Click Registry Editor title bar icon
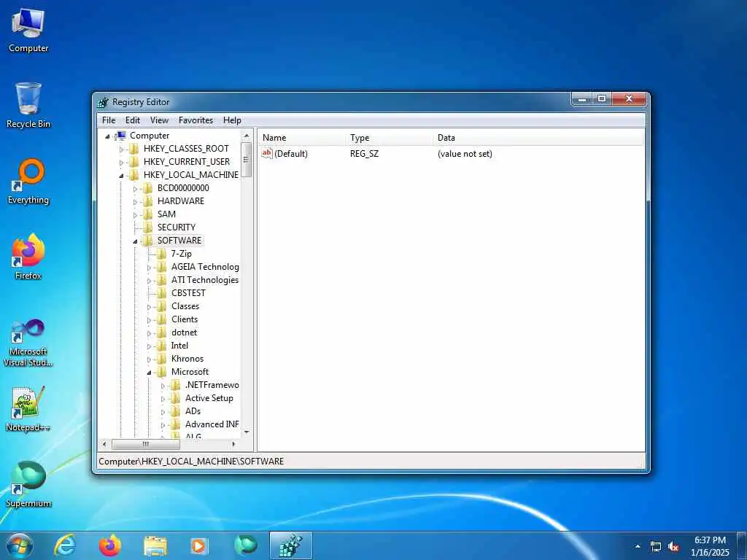The image size is (747, 560). point(103,102)
